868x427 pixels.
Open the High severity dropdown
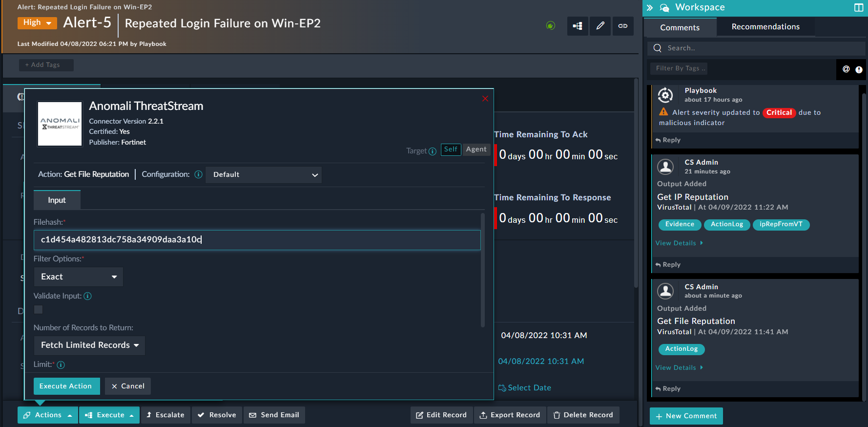(x=37, y=23)
